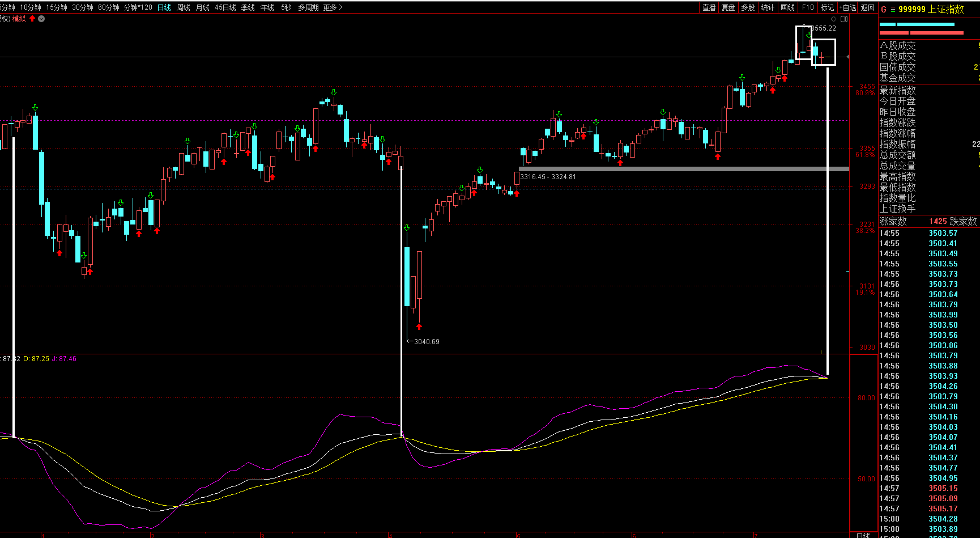Click the 指数量比 row
980x538 pixels.
pyautogui.click(x=929, y=198)
